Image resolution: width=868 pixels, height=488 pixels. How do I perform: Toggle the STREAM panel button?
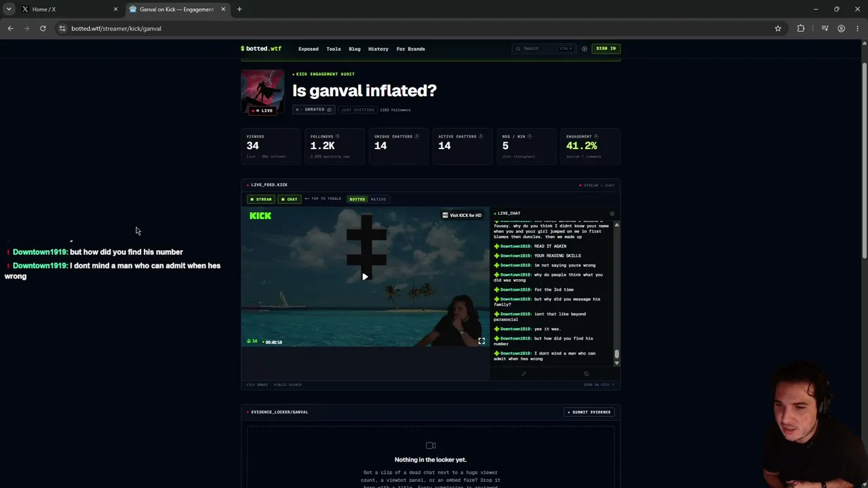[260, 199]
